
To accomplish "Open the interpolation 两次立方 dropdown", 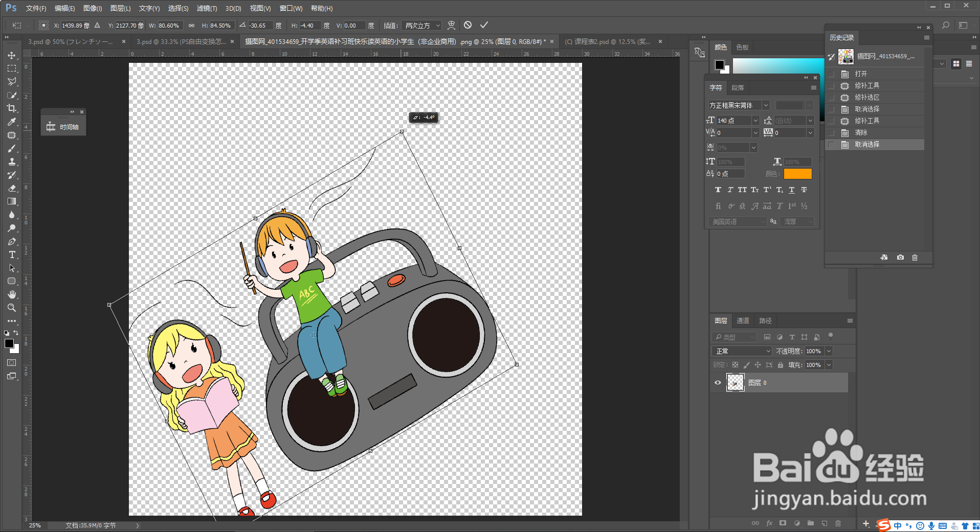I will [x=422, y=26].
